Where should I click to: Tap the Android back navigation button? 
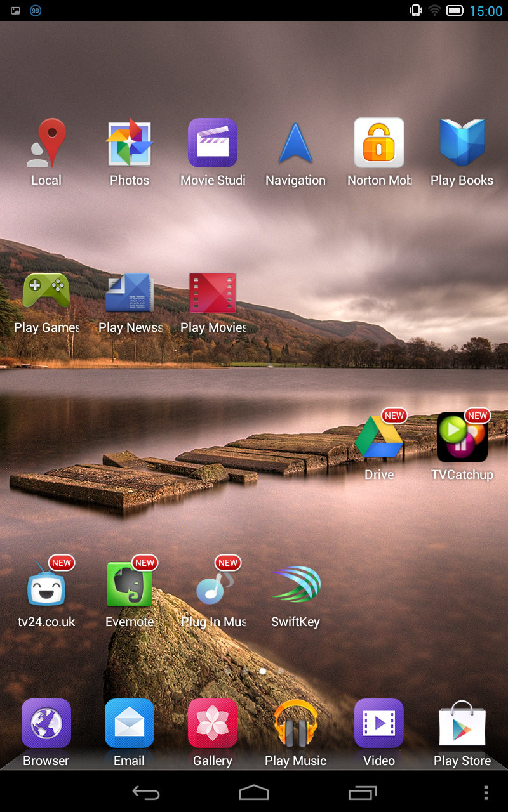tap(145, 792)
